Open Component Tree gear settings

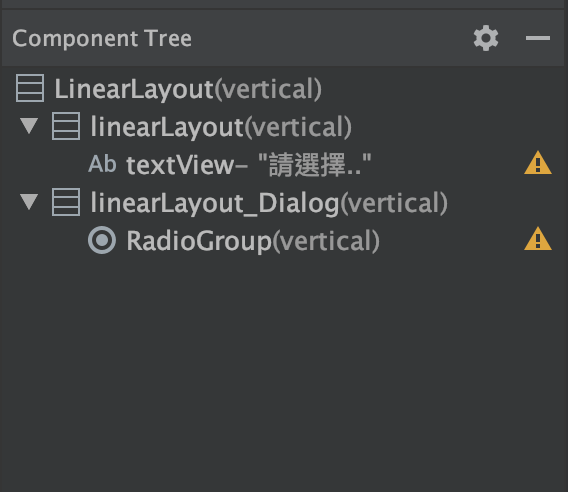pos(486,38)
